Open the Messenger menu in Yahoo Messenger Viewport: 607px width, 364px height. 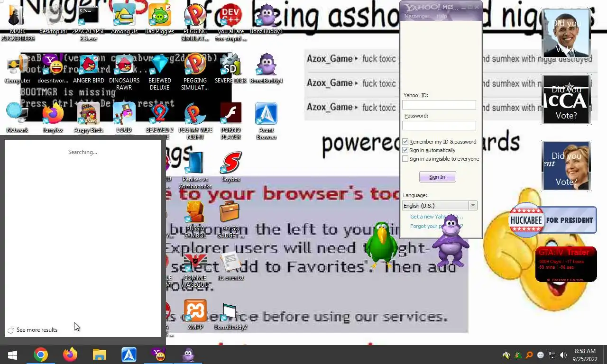click(416, 17)
